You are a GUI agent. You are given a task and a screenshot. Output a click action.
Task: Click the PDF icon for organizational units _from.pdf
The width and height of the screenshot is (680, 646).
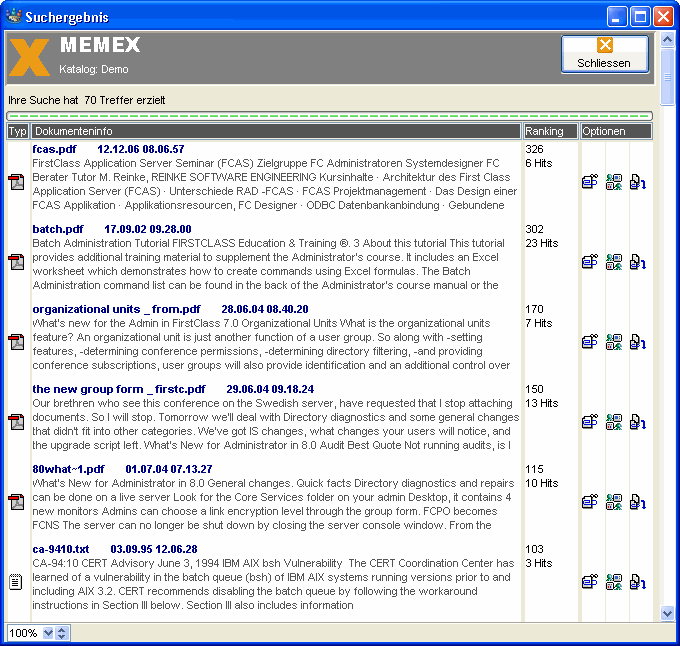(16, 342)
